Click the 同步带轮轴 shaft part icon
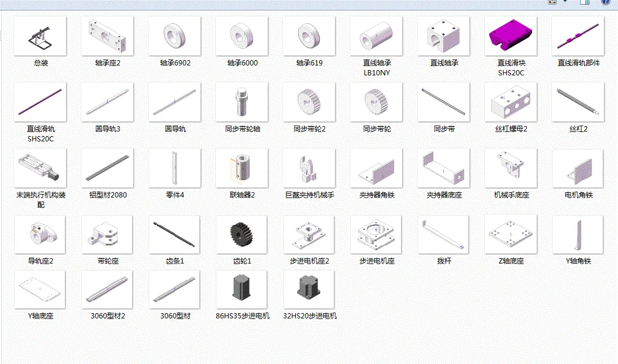The image size is (618, 364). 242,102
